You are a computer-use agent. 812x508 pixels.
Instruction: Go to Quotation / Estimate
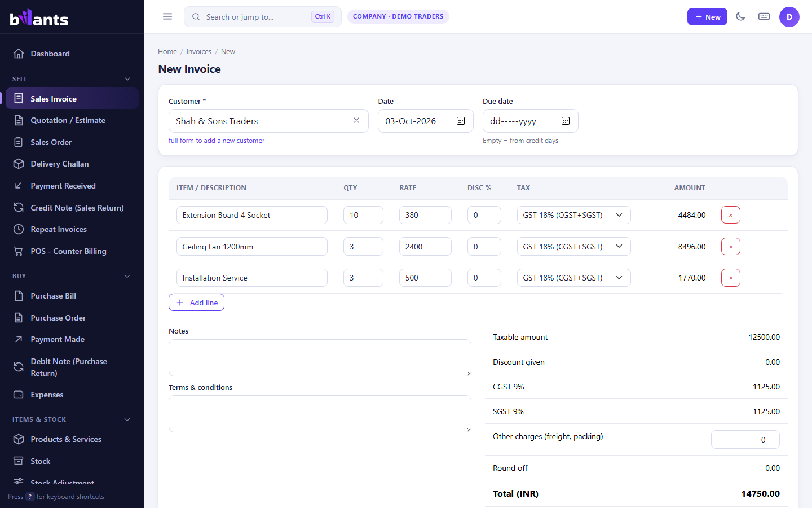(x=72, y=120)
